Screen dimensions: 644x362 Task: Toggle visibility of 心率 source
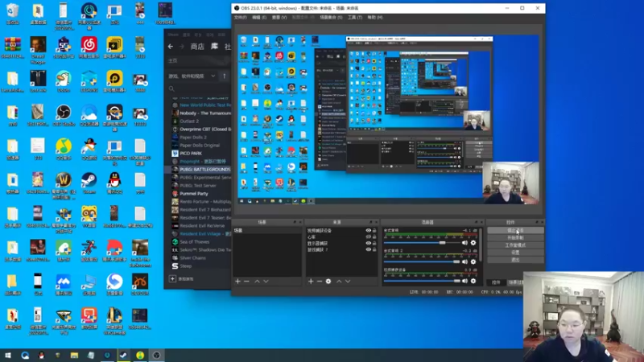[x=369, y=237]
